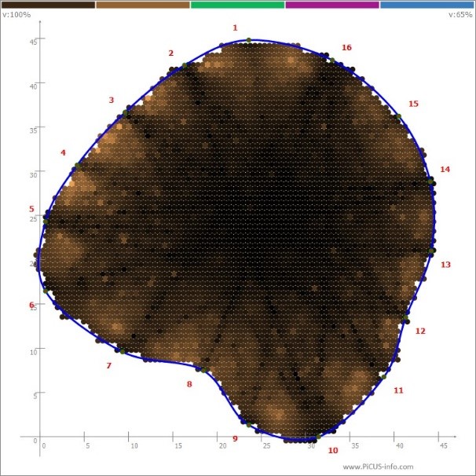Click the dark brown legend color segment
The width and height of the screenshot is (476, 476).
(48, 5)
